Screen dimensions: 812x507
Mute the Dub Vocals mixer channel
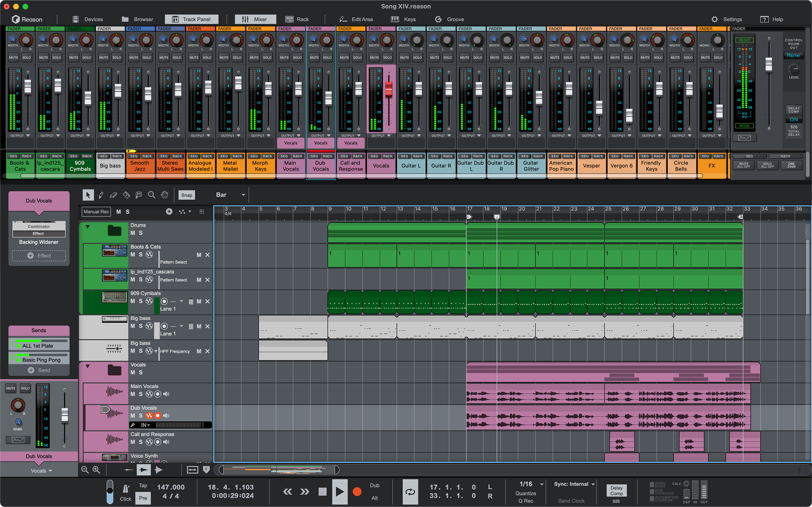pyautogui.click(x=314, y=57)
